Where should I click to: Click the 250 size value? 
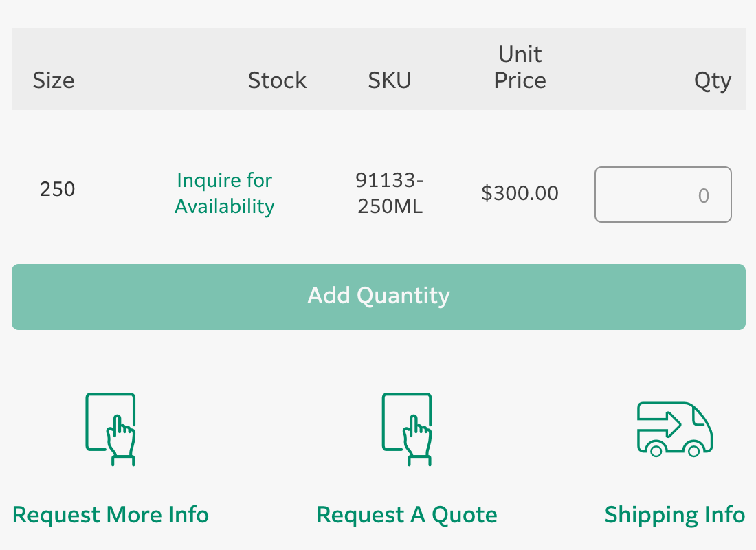[57, 189]
